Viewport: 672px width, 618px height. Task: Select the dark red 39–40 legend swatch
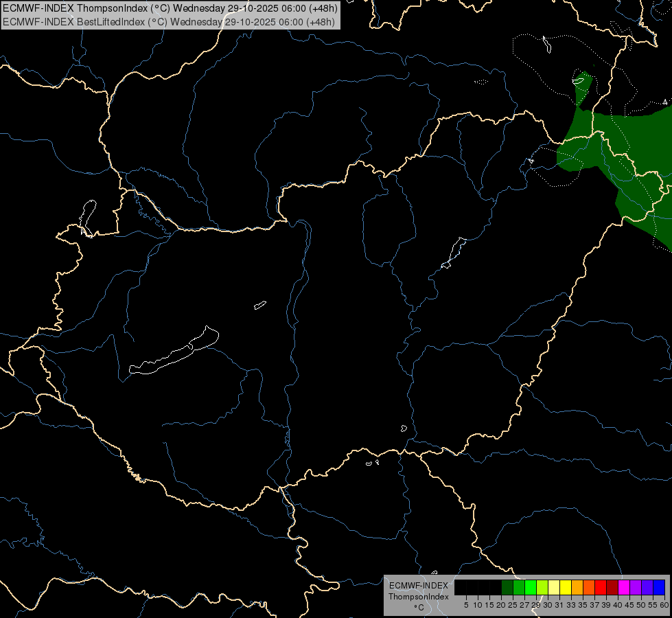(612, 587)
